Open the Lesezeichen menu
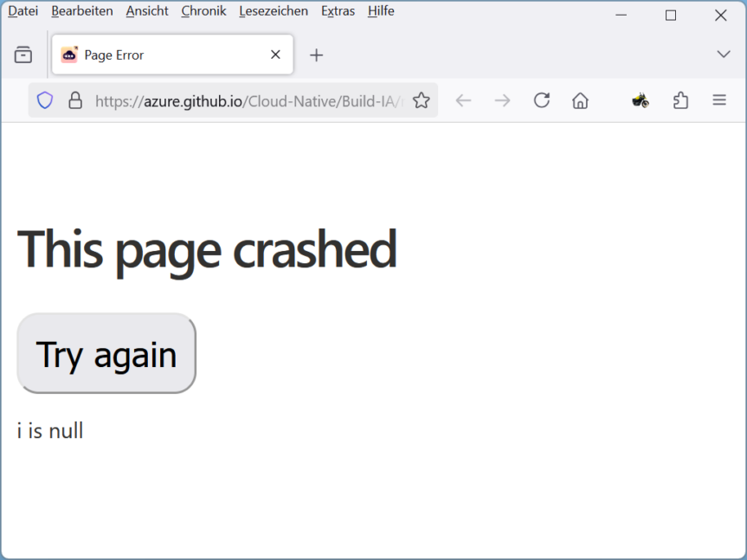This screenshot has width=747, height=560. click(x=274, y=11)
